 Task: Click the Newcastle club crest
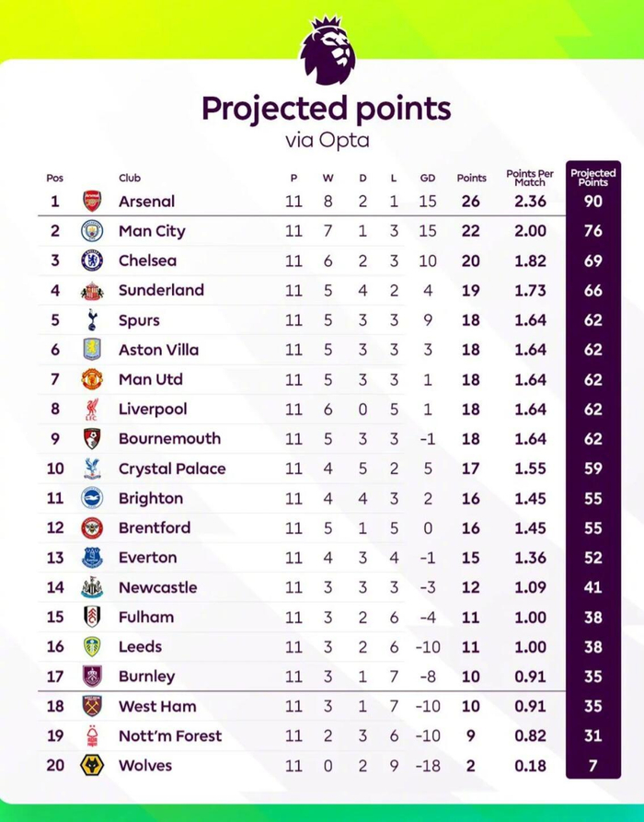click(92, 587)
